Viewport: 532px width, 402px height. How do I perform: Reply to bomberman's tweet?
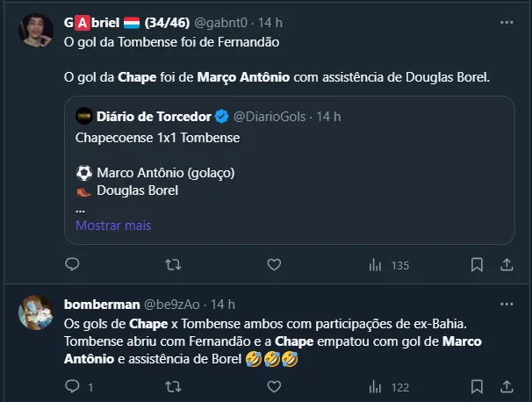[x=73, y=385]
